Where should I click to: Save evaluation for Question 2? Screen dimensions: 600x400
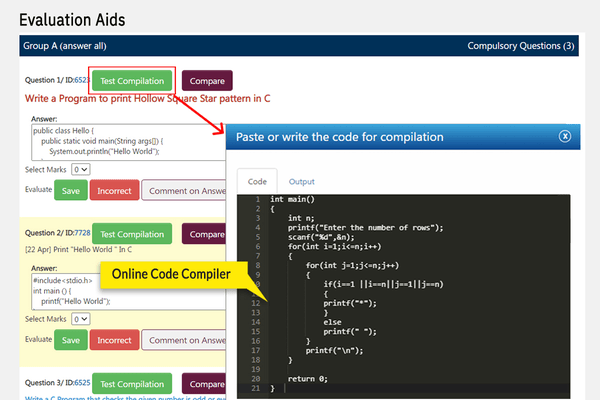coord(70,339)
